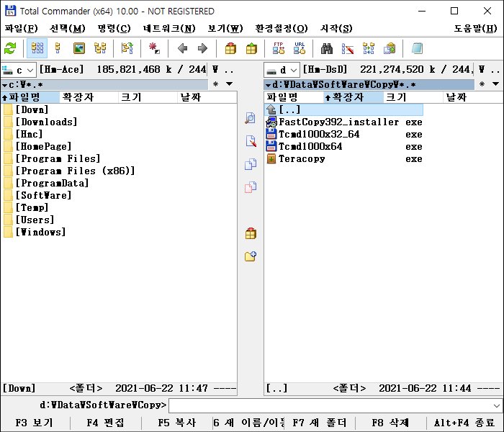Click the Alt+F4 종료 button
This screenshot has width=504, height=432.
tap(464, 423)
